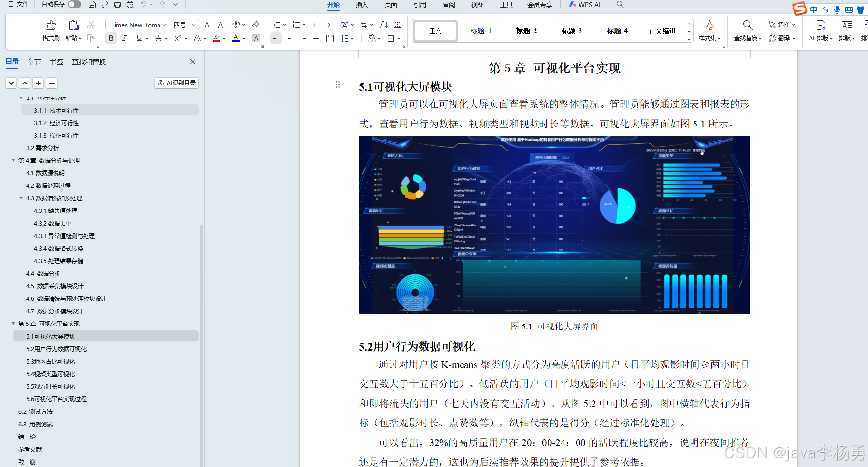Click the dashboard image 图 5.1
This screenshot has width=868, height=467.
[554, 225]
